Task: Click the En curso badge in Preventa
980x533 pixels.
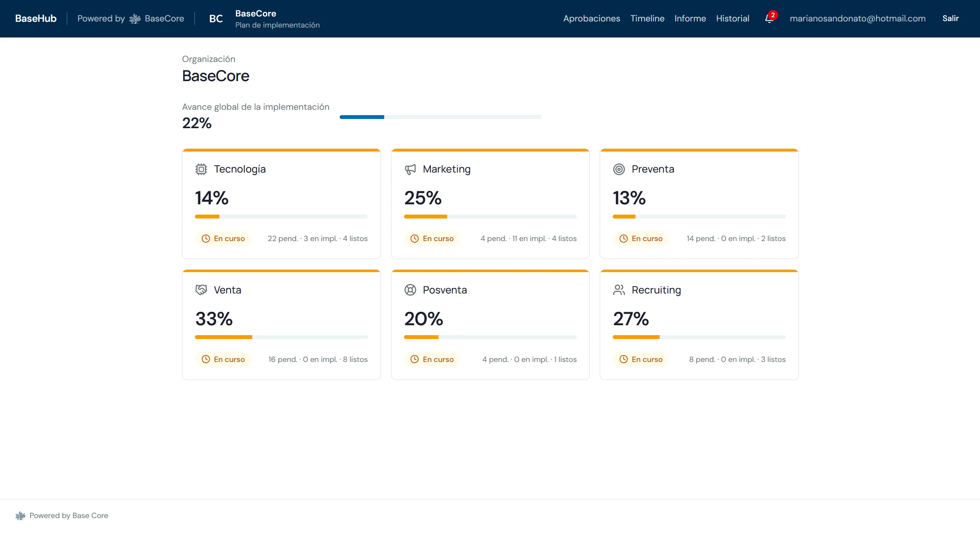Action: pyautogui.click(x=641, y=238)
